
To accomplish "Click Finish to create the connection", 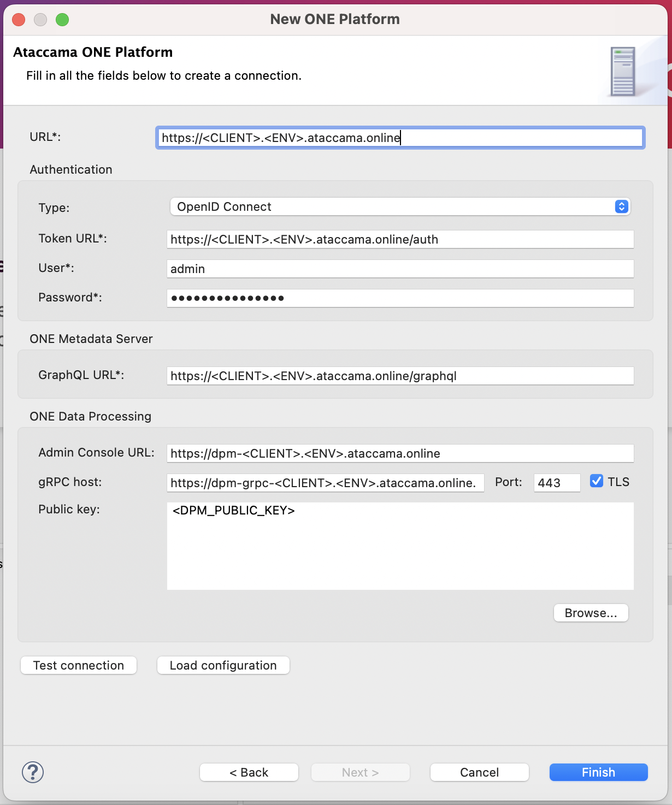I will [x=598, y=772].
